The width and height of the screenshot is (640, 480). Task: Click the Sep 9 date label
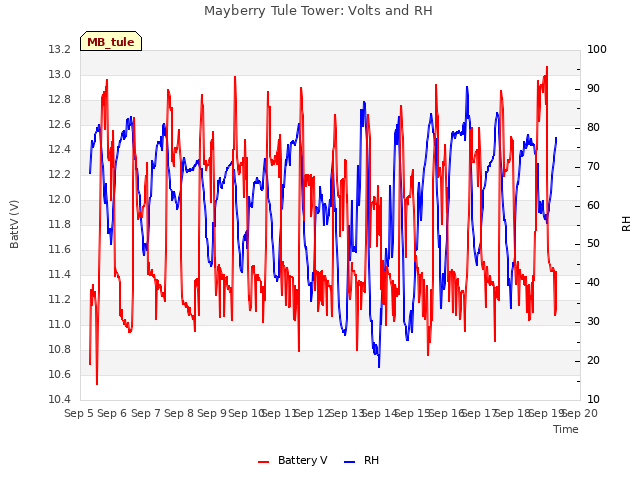pyautogui.click(x=212, y=413)
